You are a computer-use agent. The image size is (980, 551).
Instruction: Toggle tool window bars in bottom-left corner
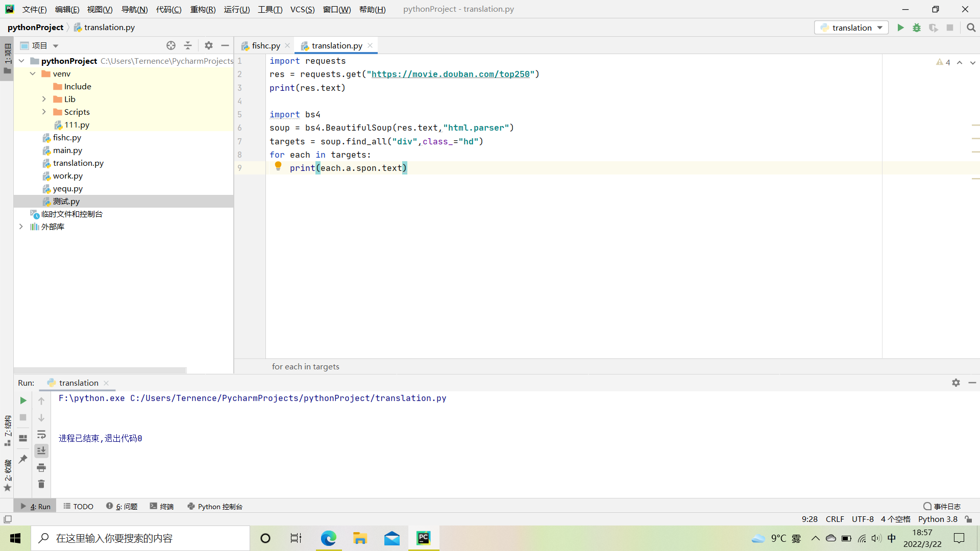tap(8, 519)
